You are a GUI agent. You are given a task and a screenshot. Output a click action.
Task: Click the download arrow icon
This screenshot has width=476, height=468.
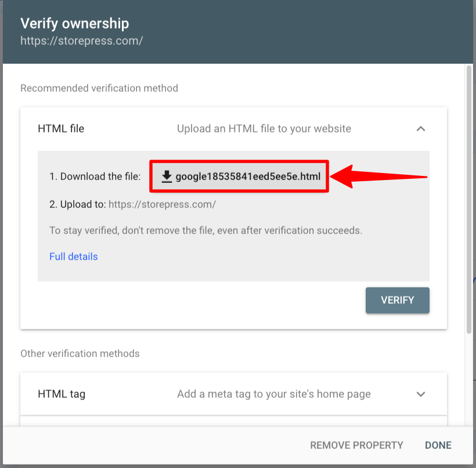point(167,177)
